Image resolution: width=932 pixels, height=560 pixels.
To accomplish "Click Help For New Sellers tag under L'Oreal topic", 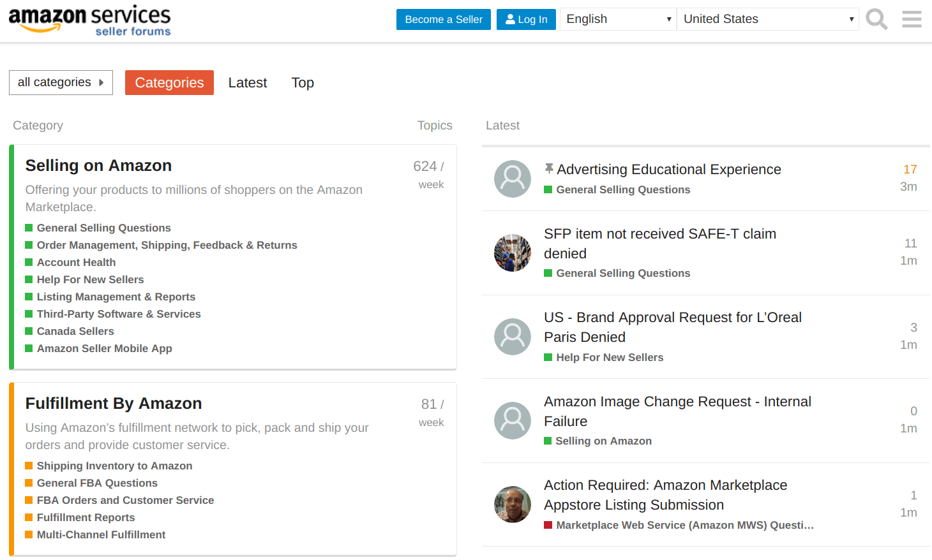I will (610, 357).
